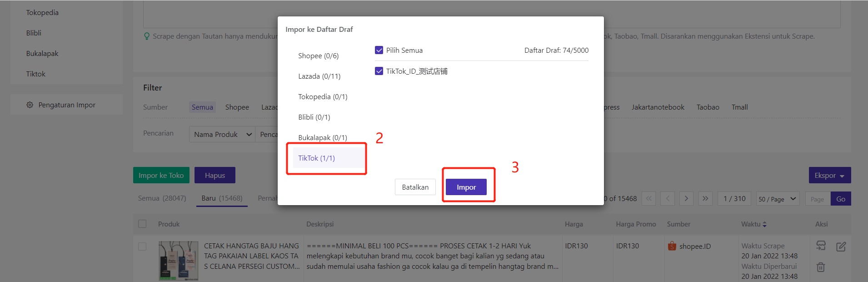The width and height of the screenshot is (868, 282).
Task: Open the 50 / Page size dropdown
Action: point(777,199)
